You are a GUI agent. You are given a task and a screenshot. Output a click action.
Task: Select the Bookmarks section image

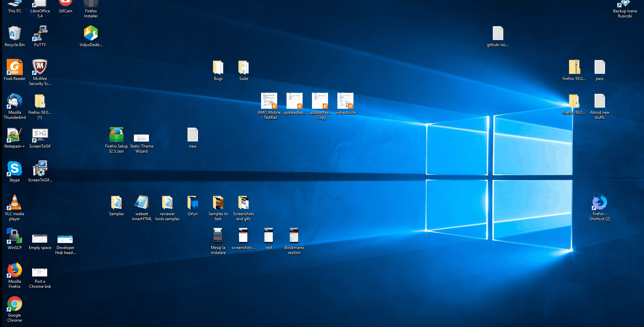[x=294, y=242]
